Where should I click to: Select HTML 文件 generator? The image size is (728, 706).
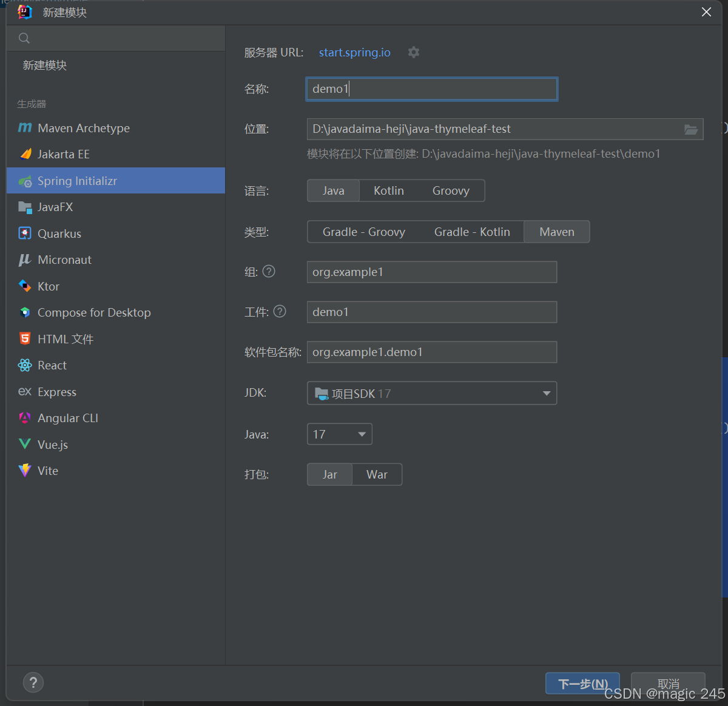116,339
